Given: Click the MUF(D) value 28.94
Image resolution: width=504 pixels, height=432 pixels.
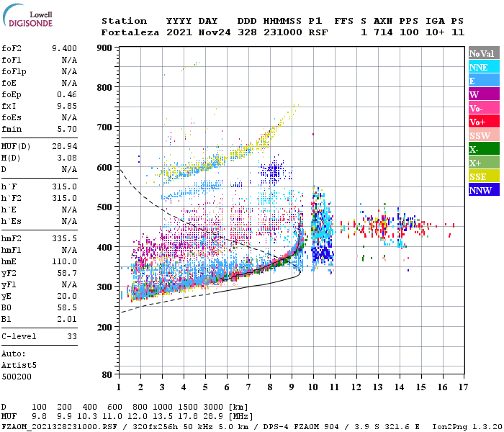Looking at the screenshot, I should coord(64,147).
